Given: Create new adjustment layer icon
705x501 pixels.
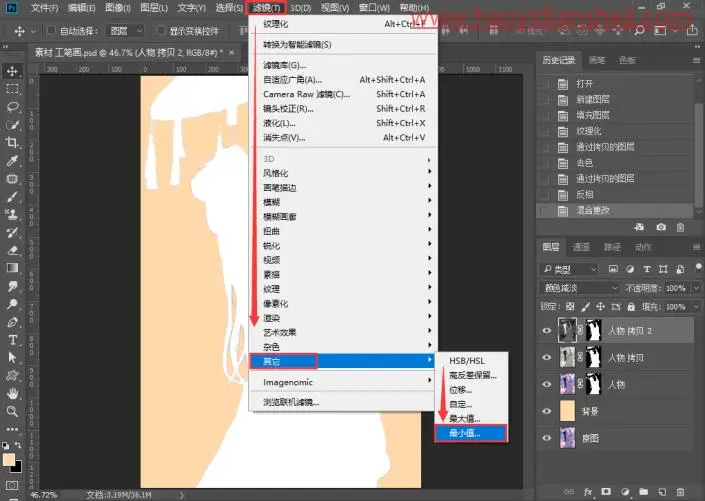Looking at the screenshot, I should tap(625, 492).
